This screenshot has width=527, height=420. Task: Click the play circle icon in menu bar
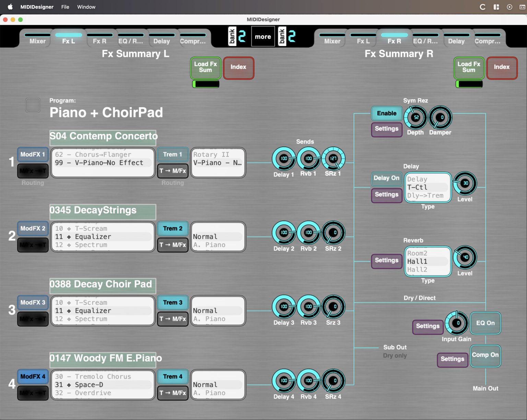point(510,7)
